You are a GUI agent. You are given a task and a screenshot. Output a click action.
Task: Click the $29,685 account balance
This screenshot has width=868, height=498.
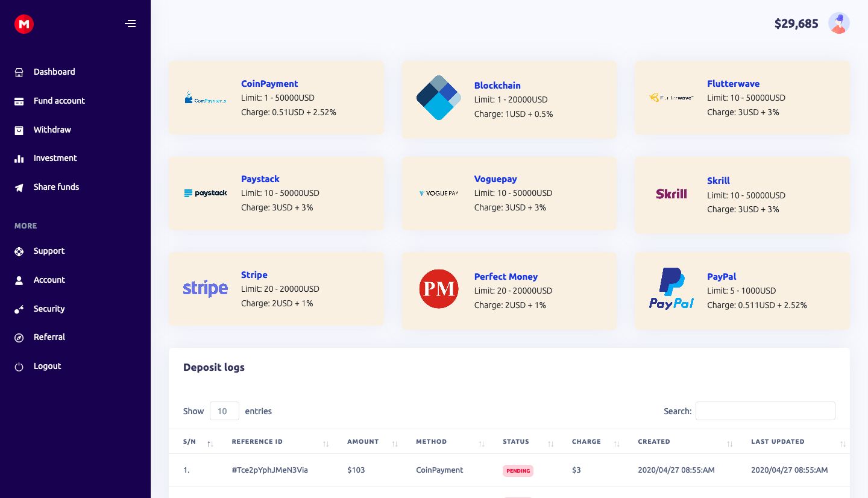point(796,24)
